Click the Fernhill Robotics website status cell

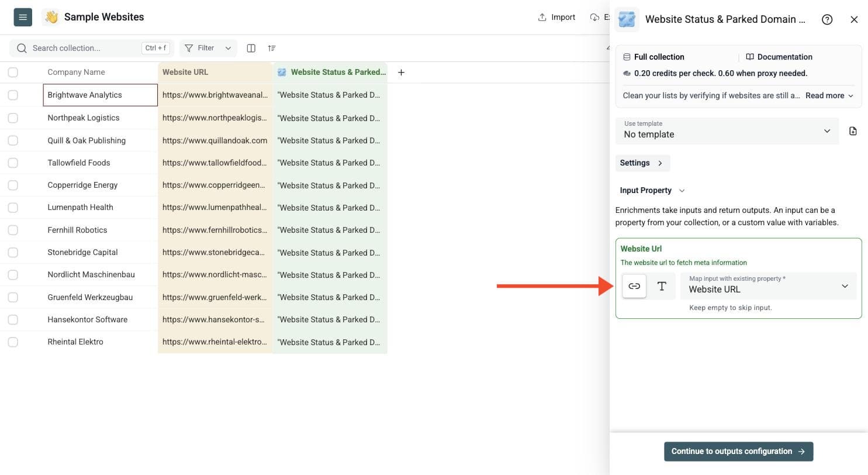(330, 230)
